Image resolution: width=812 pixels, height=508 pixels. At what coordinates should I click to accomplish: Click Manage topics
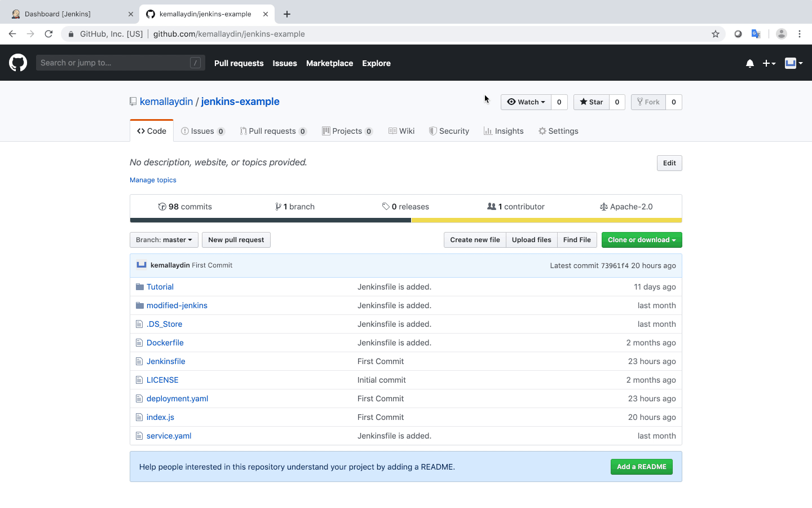click(x=153, y=180)
